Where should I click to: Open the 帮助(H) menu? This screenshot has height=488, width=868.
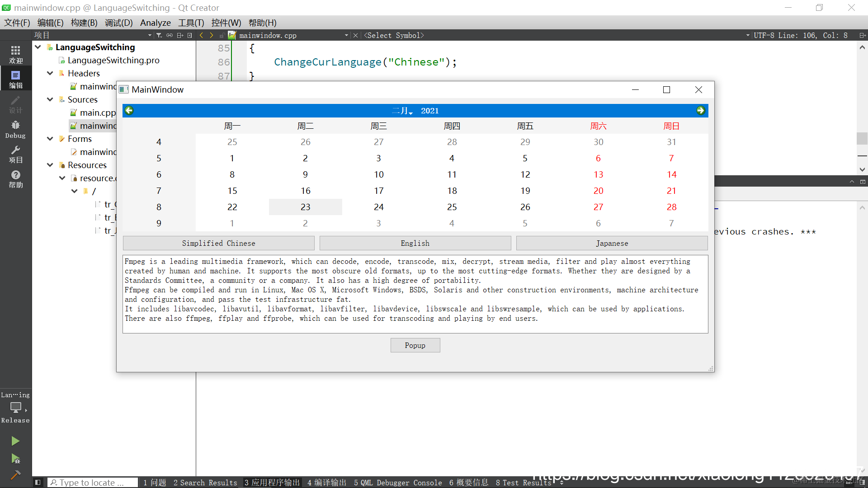[x=262, y=23]
